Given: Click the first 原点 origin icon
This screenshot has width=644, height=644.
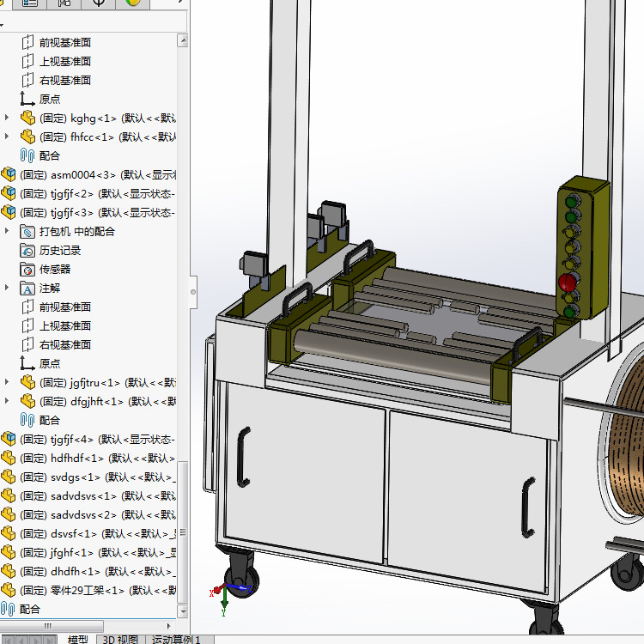Looking at the screenshot, I should (27, 99).
